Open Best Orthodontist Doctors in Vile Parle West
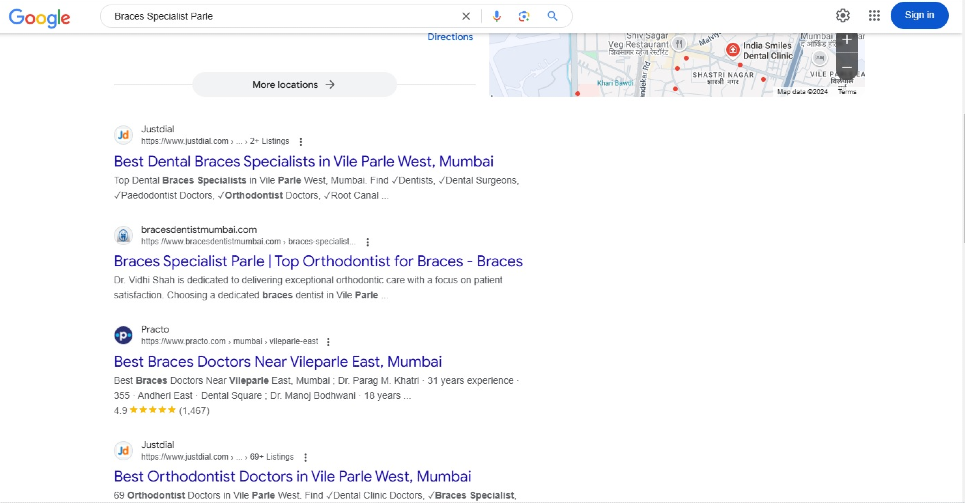This screenshot has height=503, width=965. (292, 477)
